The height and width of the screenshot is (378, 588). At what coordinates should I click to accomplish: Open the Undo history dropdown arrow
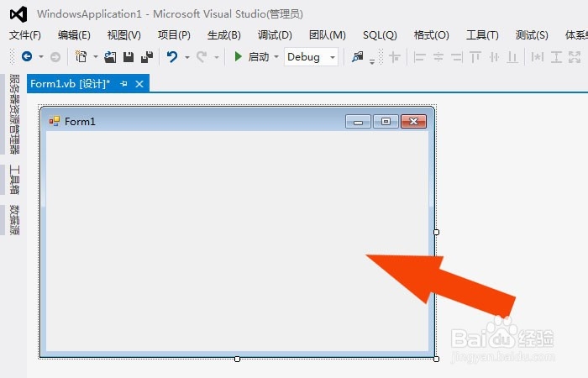coord(187,57)
